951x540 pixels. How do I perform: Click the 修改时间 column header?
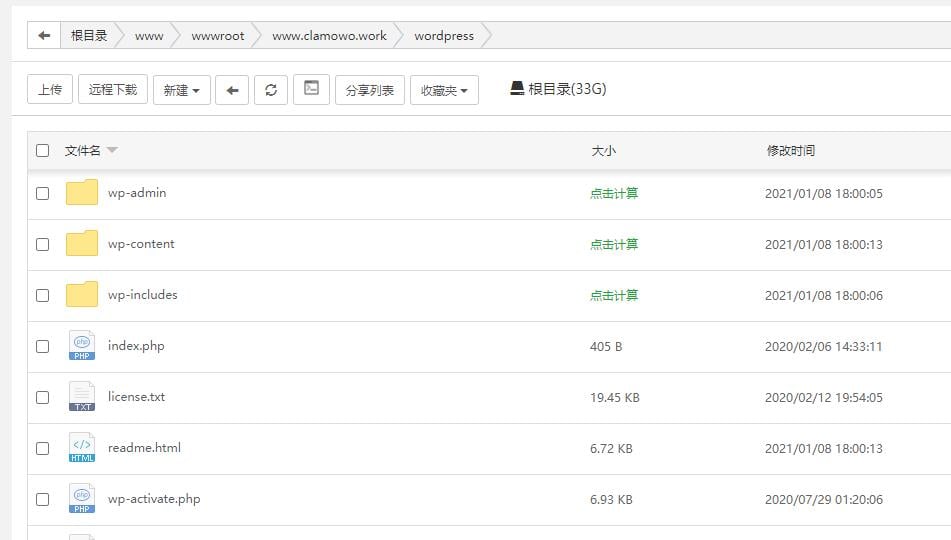[x=791, y=150]
